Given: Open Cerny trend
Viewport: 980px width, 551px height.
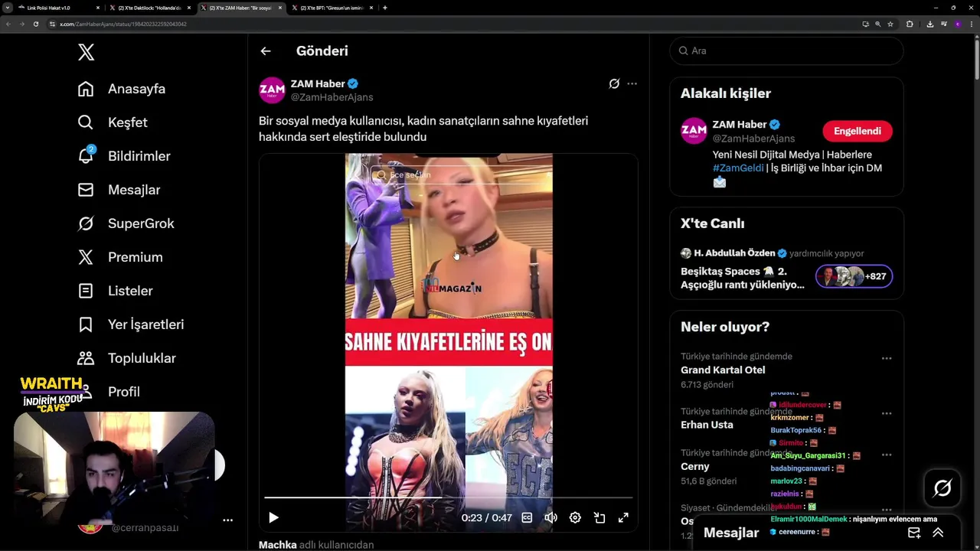Looking at the screenshot, I should click(695, 466).
